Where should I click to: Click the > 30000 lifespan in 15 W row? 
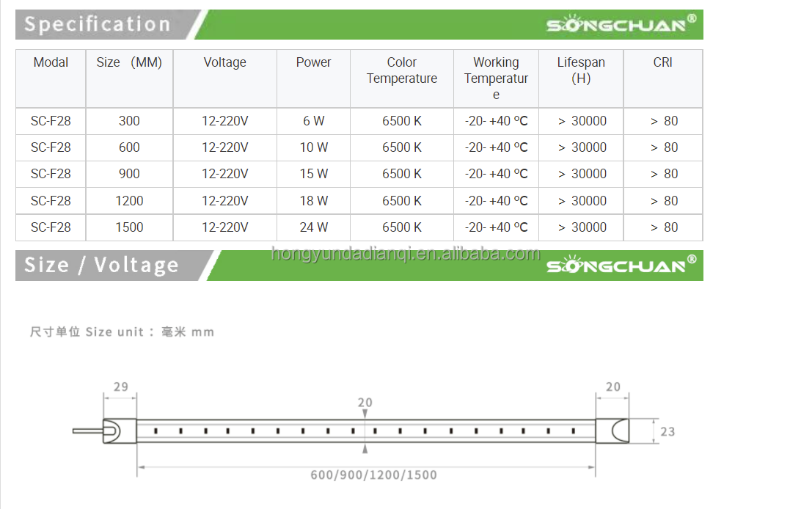(x=582, y=174)
